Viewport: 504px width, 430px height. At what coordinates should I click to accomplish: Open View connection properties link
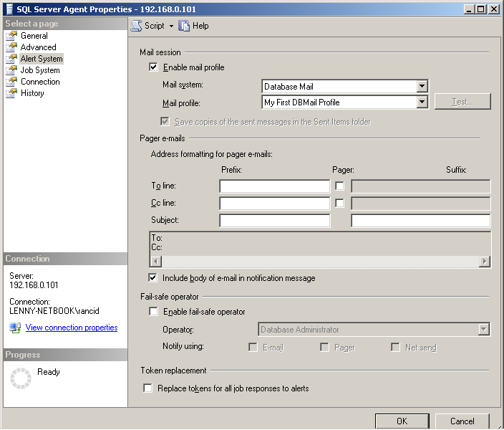(x=72, y=328)
